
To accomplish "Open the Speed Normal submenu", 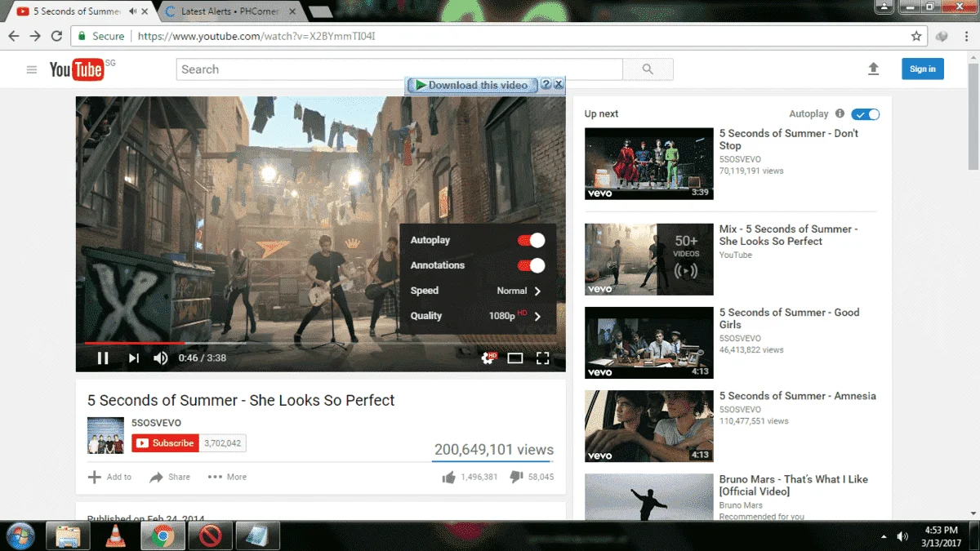I will point(478,291).
